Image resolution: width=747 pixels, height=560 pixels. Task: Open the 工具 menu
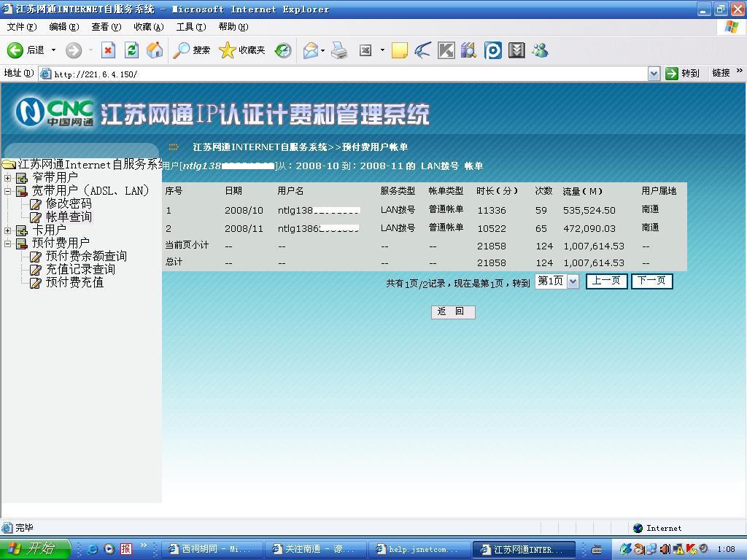click(x=191, y=26)
